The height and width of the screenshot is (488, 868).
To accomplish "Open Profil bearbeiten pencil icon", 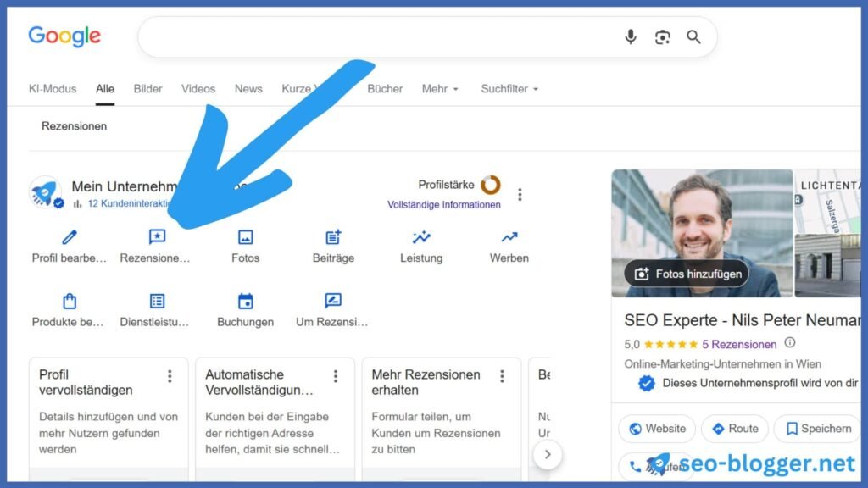I will [70, 237].
